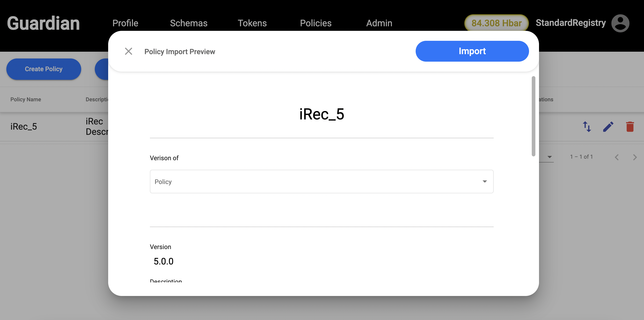Navigate to Tokens
This screenshot has width=644, height=320.
252,23
